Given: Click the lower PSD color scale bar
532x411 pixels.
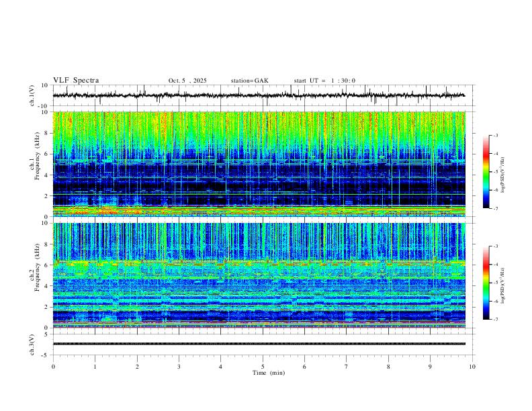Looking at the screenshot, I should pos(486,283).
